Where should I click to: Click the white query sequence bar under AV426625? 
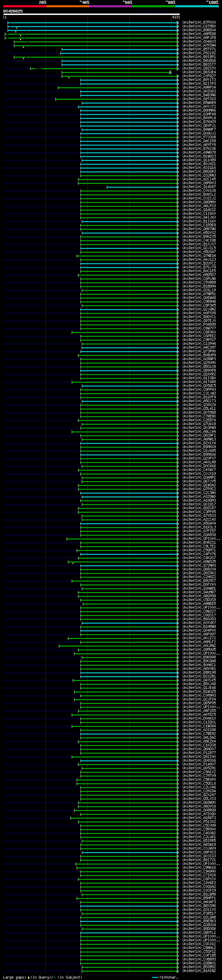92,14
